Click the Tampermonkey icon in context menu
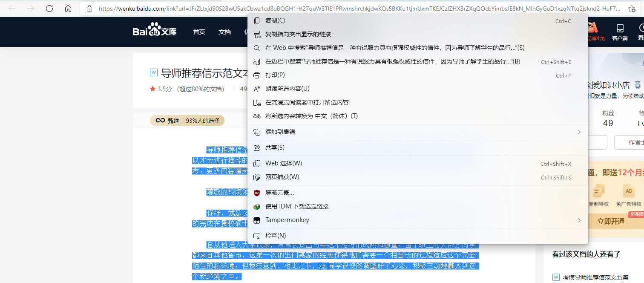Viewport: 644px width, 283px height. (257, 220)
